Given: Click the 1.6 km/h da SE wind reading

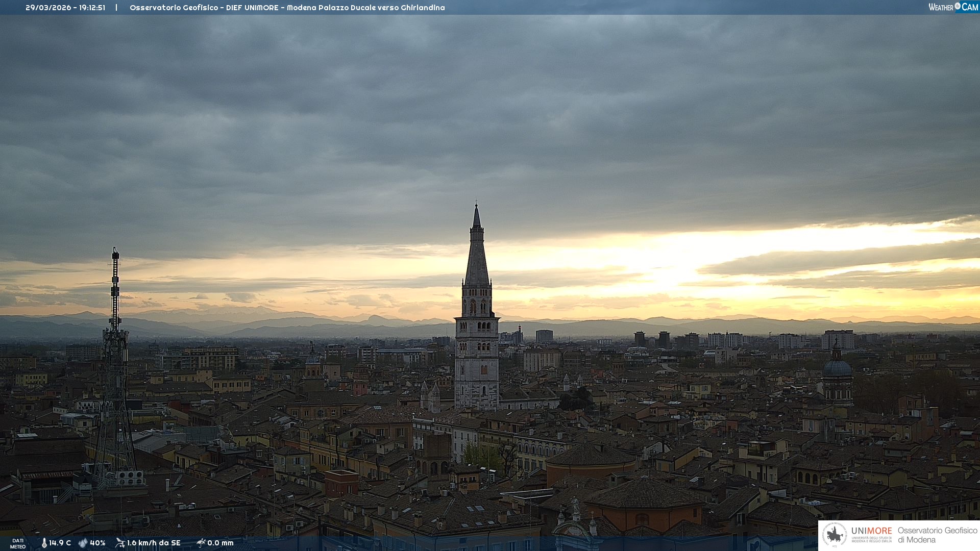Looking at the screenshot, I should click(154, 543).
